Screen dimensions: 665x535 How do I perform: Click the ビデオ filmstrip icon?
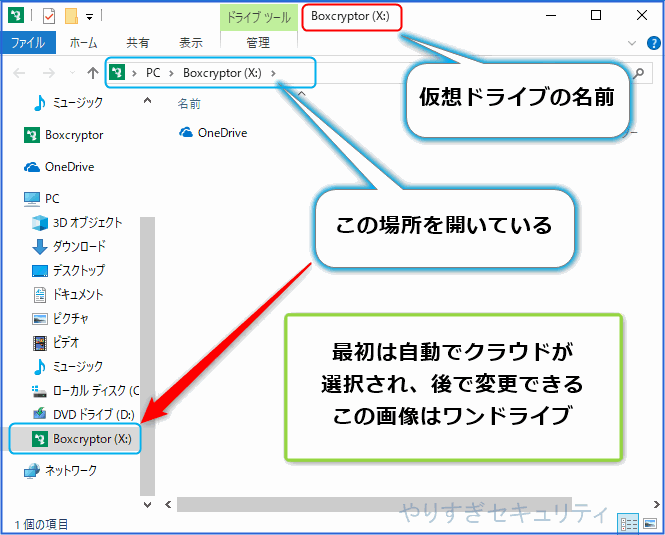40,343
